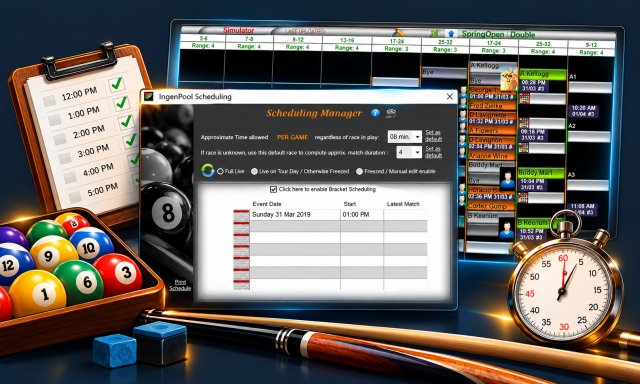
Task: Open the 08 min. time dropdown
Action: coord(404,137)
